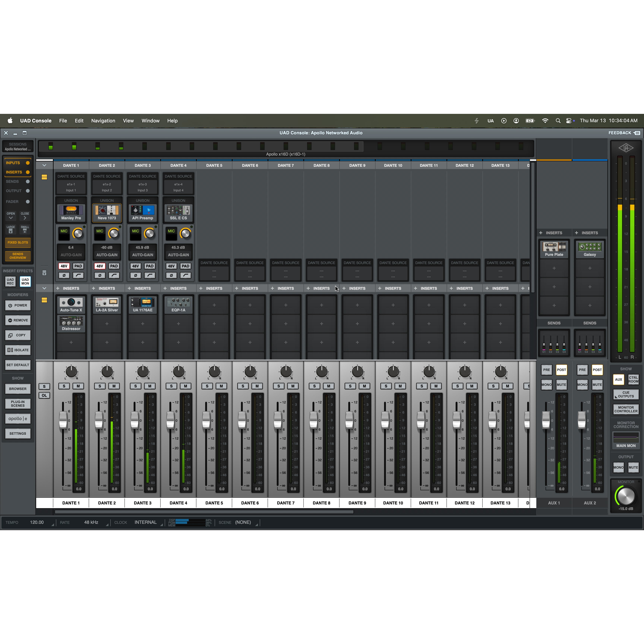Click the MONITOR level knob
The width and height of the screenshot is (644, 644).
(626, 496)
